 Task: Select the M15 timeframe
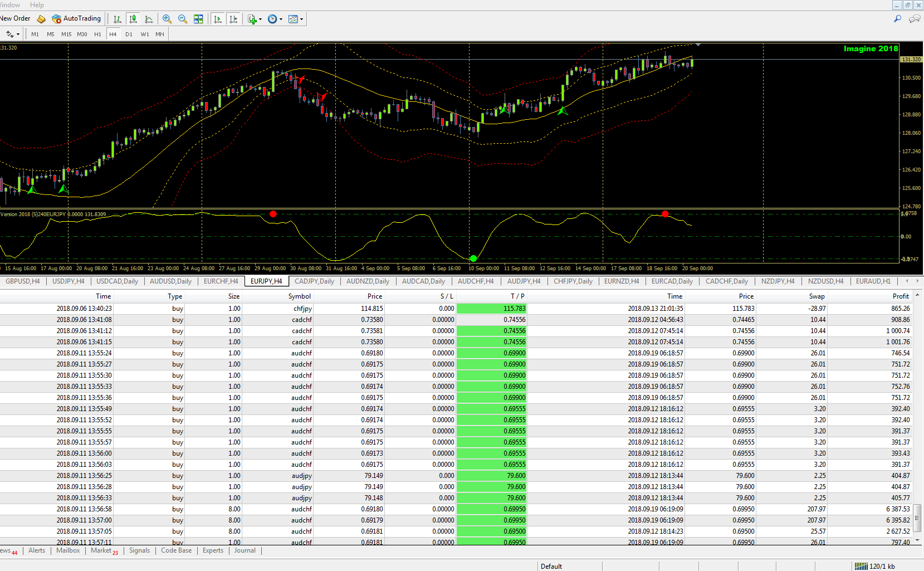66,35
